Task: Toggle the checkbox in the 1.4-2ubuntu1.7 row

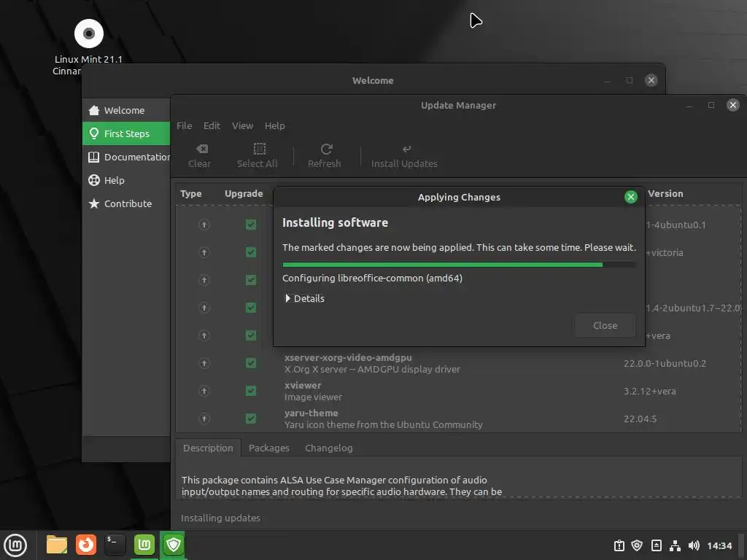Action: [x=251, y=308]
